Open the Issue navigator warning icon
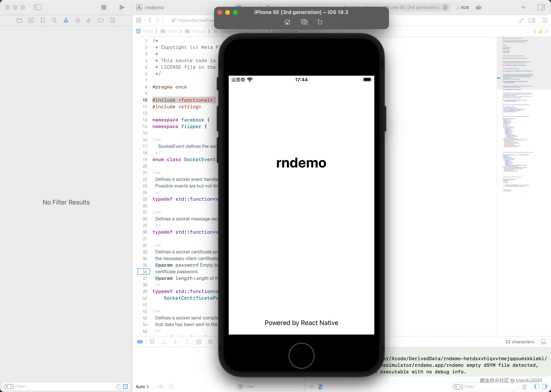551x392 pixels. [66, 21]
